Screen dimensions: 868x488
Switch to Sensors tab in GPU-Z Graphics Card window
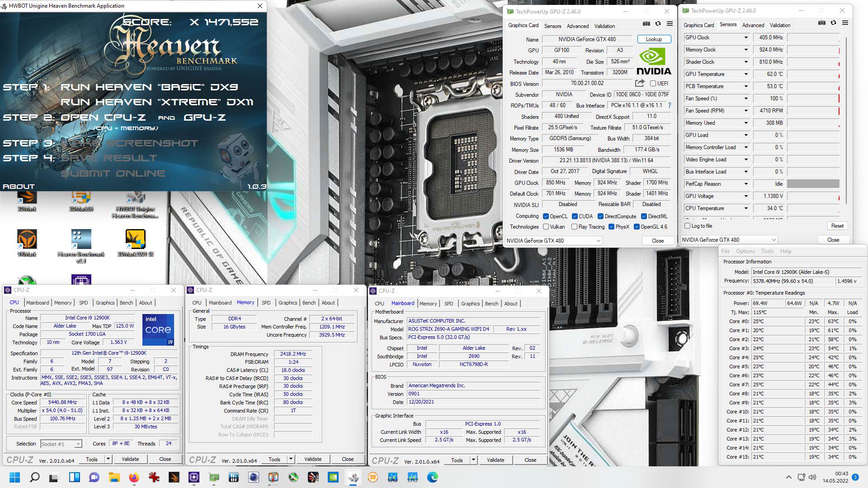coord(552,26)
